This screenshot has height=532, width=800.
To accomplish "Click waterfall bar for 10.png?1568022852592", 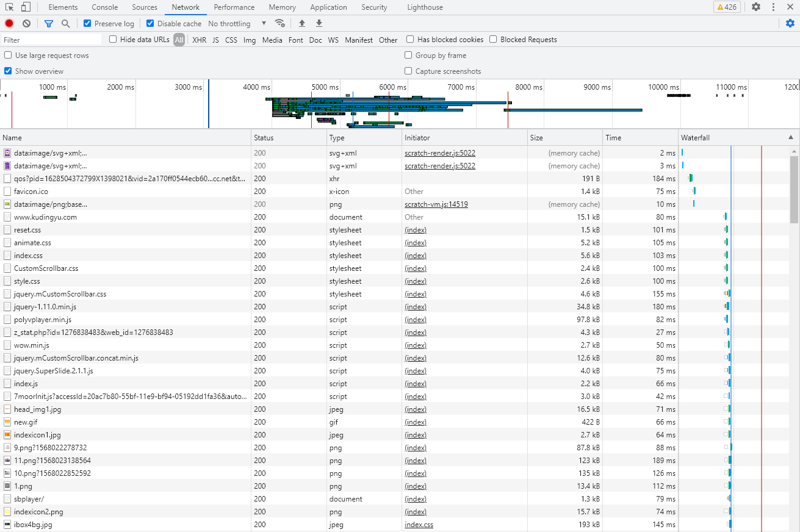I will 730,473.
